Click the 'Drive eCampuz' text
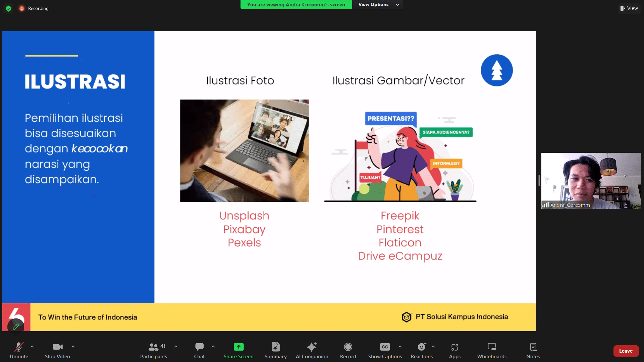This screenshot has height=362, width=644. click(x=400, y=256)
